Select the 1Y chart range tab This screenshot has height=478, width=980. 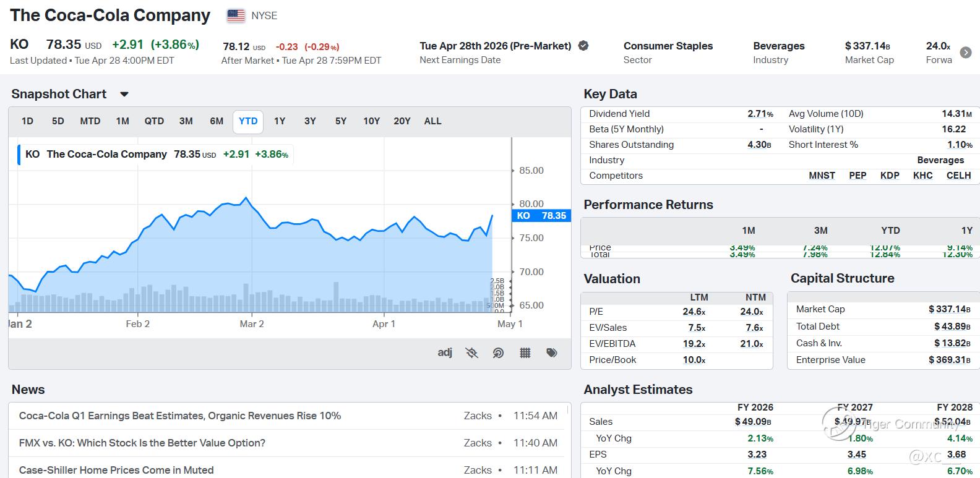[280, 121]
